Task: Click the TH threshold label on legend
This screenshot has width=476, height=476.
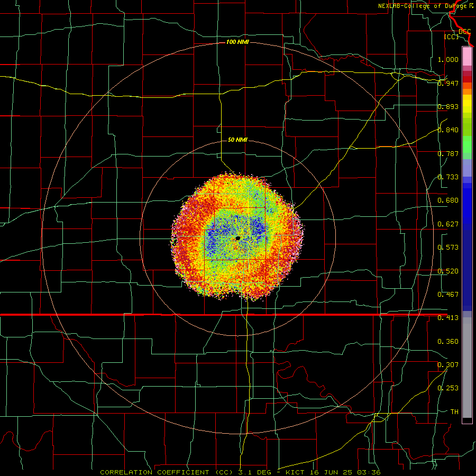Action: 454,412
